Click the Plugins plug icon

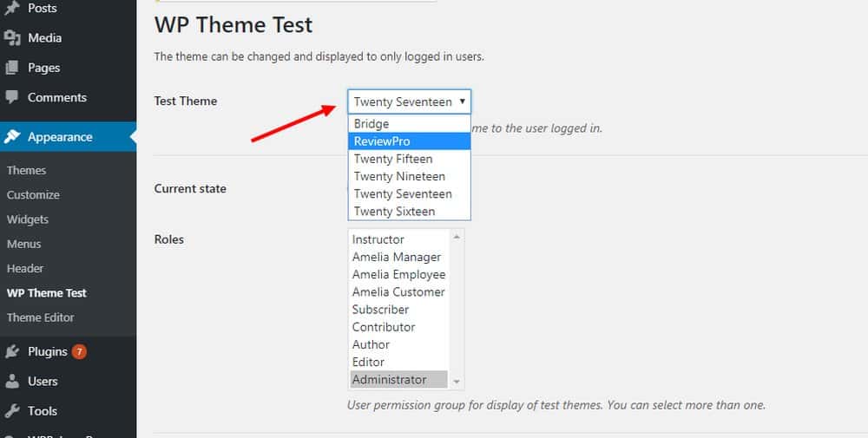pos(12,351)
